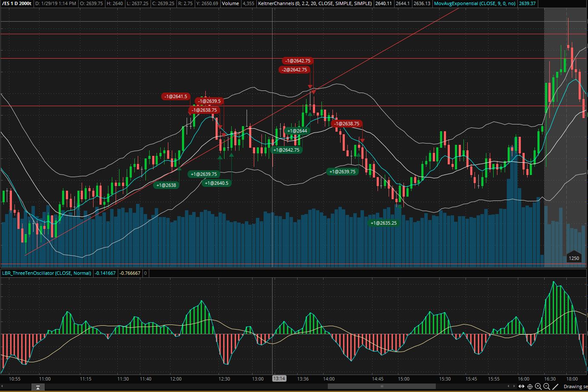The image size is (588, 392).
Task: Click the scroll-right arrow beside zoom tools
Action: click(514, 386)
